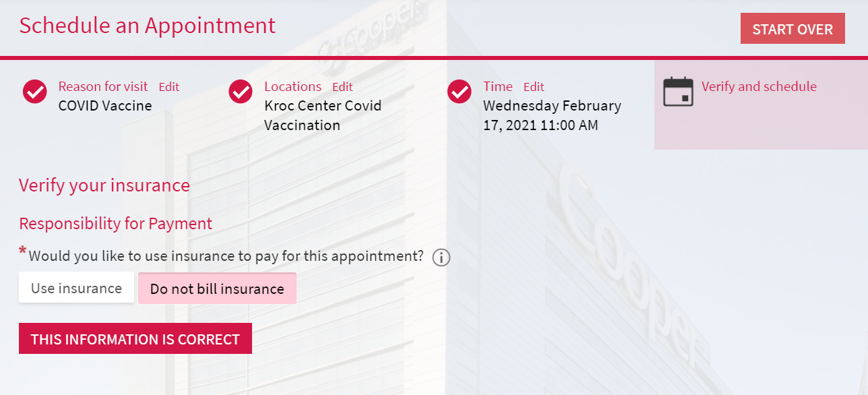Click the Reason for visit step label
This screenshot has height=395, width=868.
pyautogui.click(x=103, y=86)
